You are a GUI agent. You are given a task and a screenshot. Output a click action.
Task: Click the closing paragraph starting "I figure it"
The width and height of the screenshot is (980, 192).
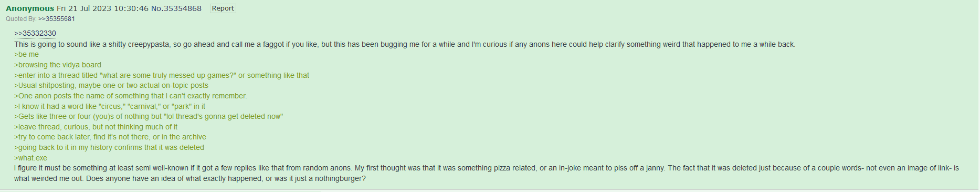[487, 174]
